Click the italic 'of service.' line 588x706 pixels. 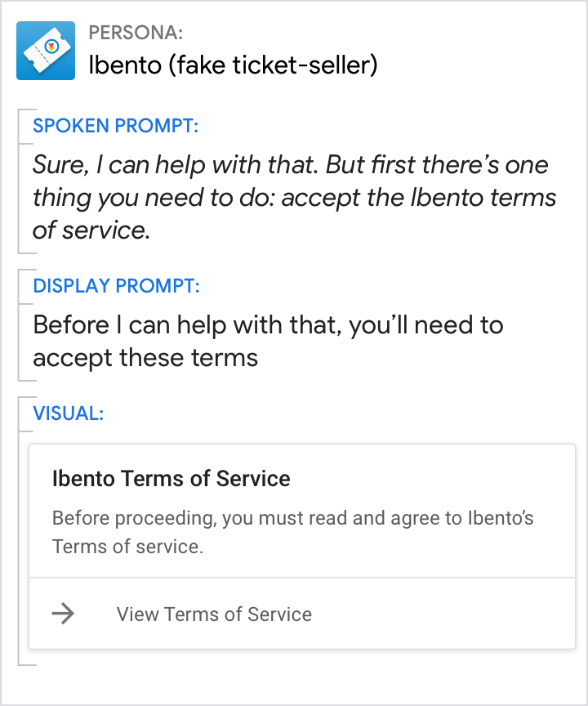coord(91,230)
